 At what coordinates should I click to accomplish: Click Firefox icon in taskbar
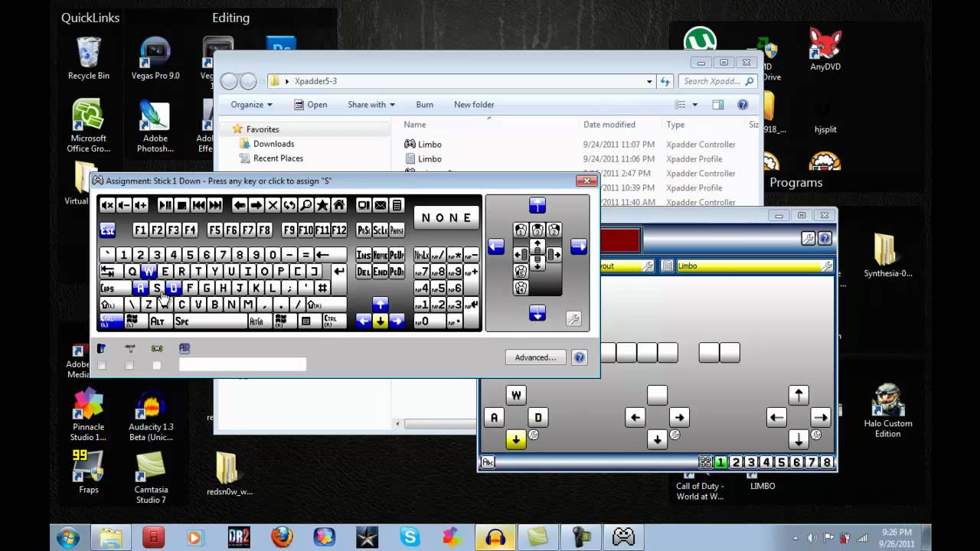coord(282,537)
